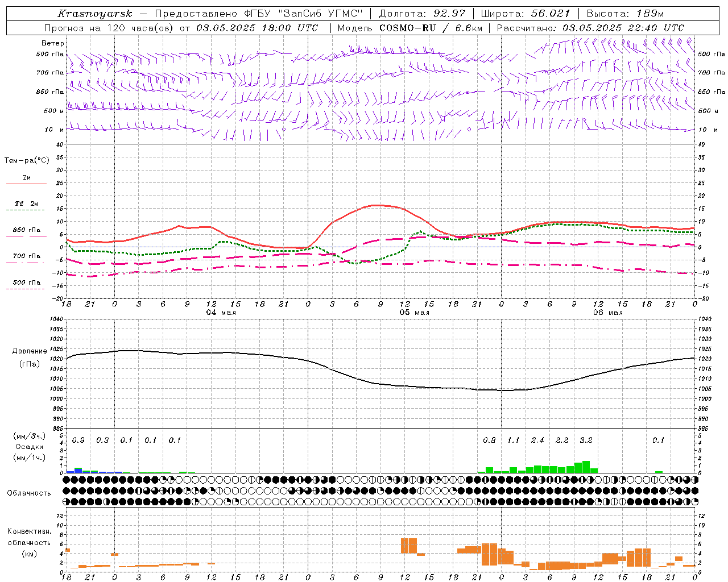Click the model name "COSMO-RU / 6.6км"
Viewport: 728px width, 582px height.
point(431,28)
